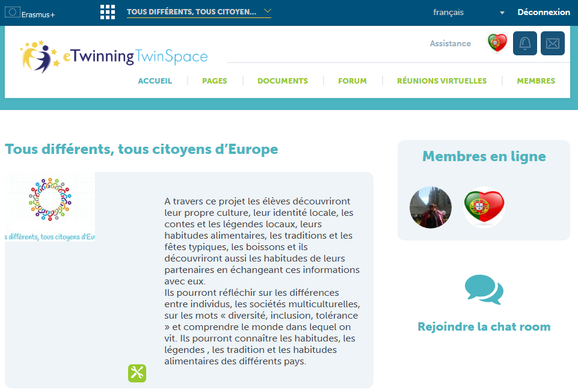Click the project title 'Tous différents, tous citoyens d'Europe'
This screenshot has height=392, width=578.
click(141, 149)
